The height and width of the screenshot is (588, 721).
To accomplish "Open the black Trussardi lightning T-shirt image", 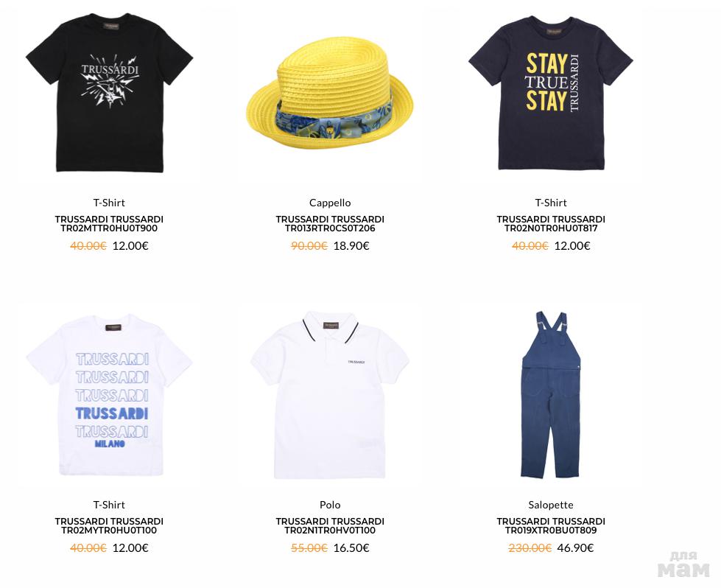I will point(110,94).
